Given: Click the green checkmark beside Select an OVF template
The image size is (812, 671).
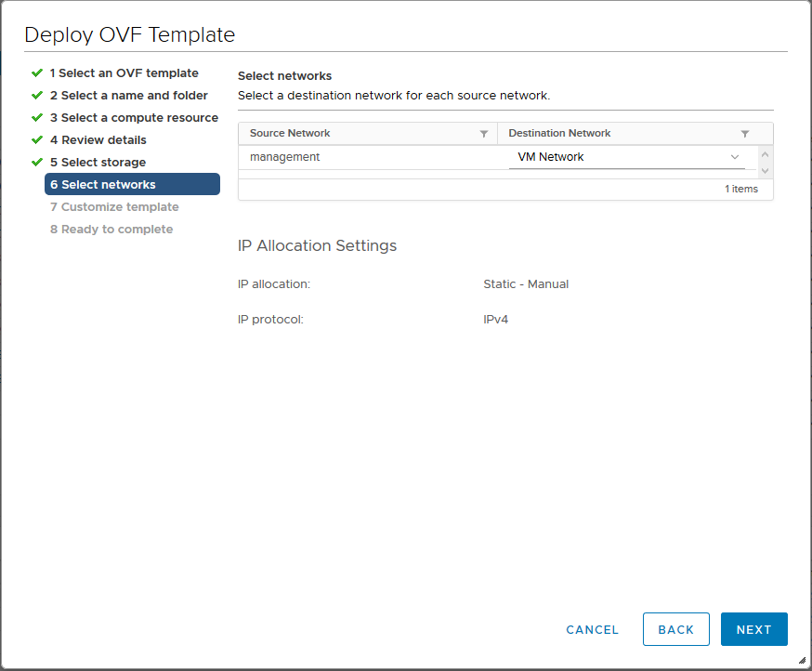Looking at the screenshot, I should (x=37, y=73).
